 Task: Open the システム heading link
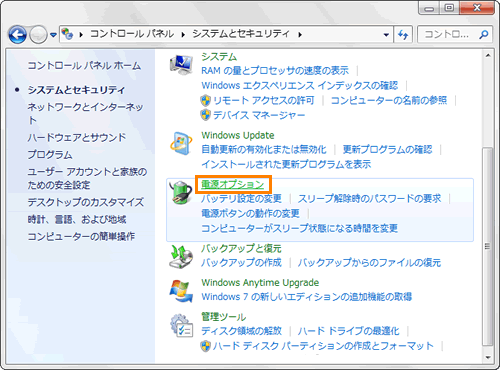(219, 57)
